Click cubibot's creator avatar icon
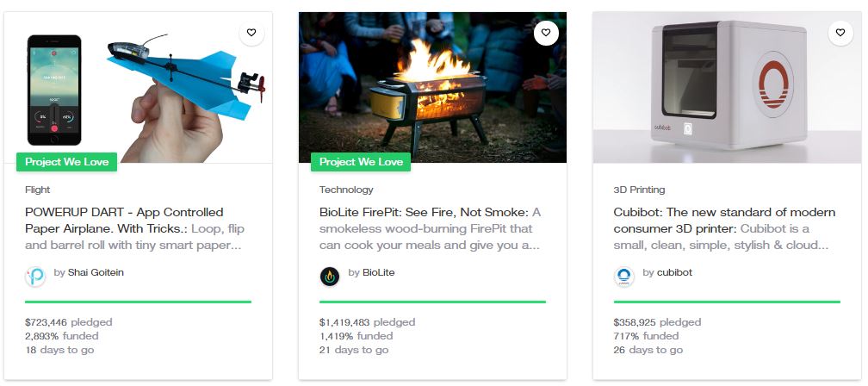The height and width of the screenshot is (386, 868). pos(624,276)
